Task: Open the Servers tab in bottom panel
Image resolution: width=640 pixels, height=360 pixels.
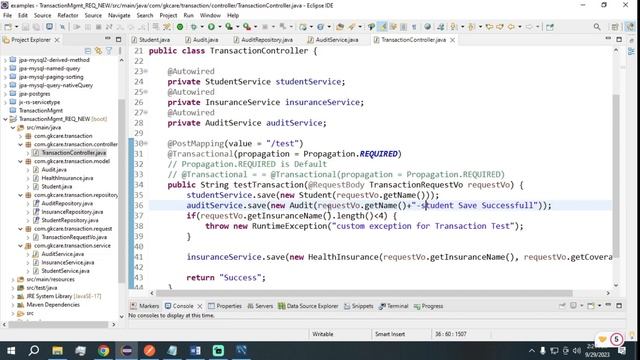Action: pos(260,306)
